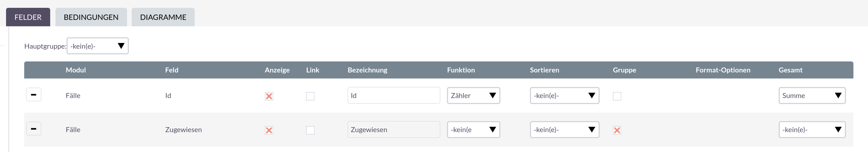This screenshot has width=868, height=152.
Task: Open Sortieren dropdown for the Zugewiesen row
Action: click(564, 130)
